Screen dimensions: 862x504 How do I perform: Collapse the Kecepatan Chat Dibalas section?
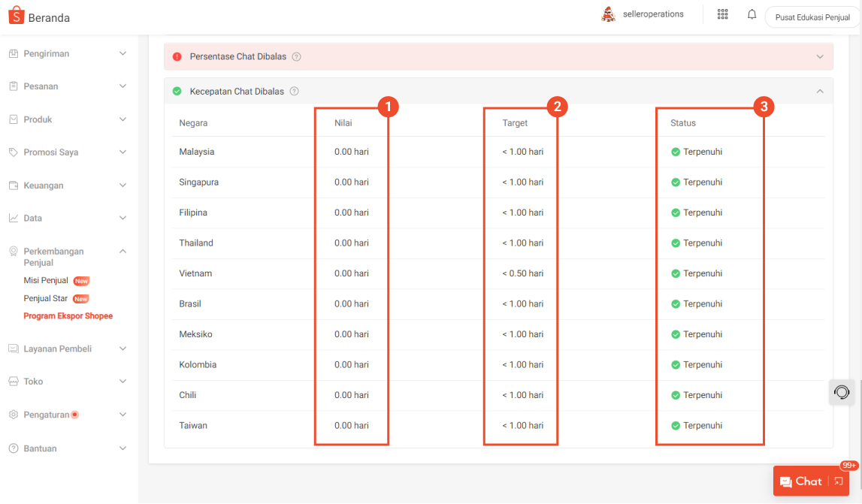[818, 90]
